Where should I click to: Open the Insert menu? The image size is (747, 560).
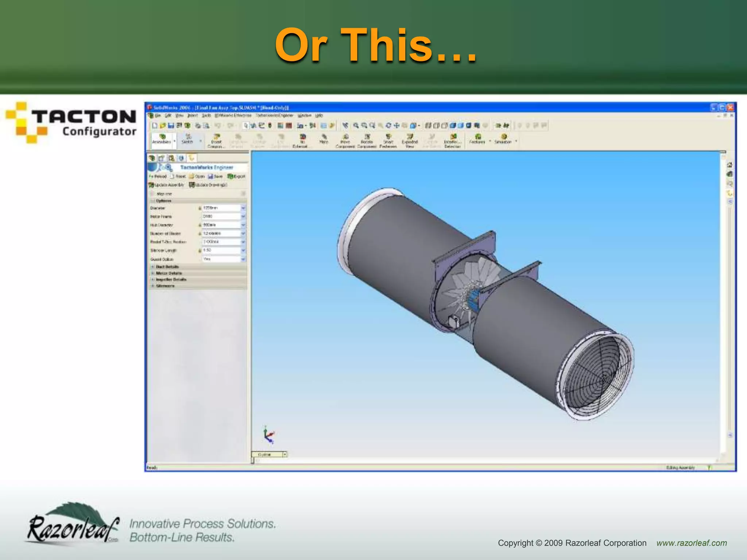point(192,116)
